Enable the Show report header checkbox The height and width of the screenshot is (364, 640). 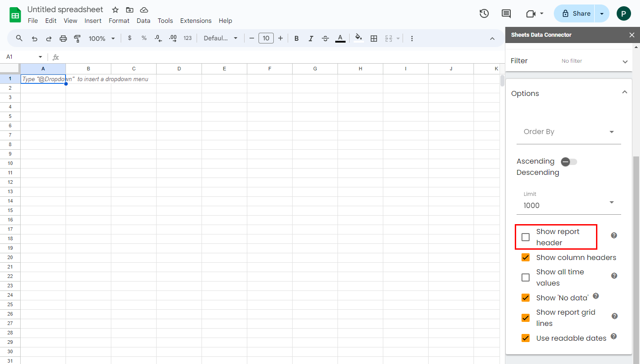pyautogui.click(x=526, y=237)
